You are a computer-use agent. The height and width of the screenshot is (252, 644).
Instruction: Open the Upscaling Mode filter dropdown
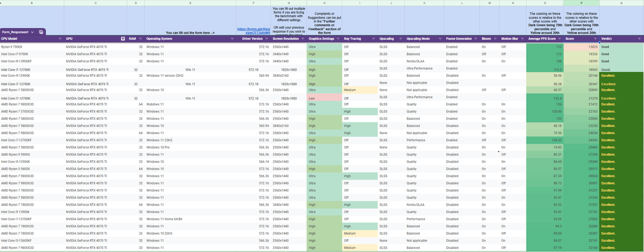pos(439,39)
